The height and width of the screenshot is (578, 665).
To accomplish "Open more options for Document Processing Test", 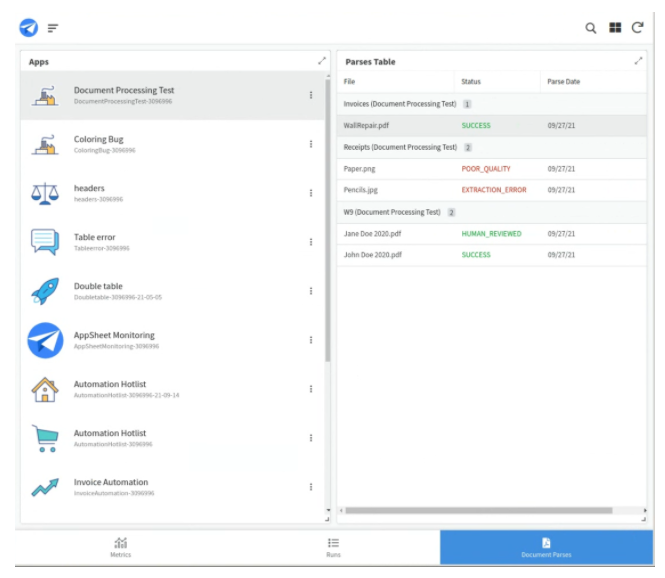I will tap(311, 95).
